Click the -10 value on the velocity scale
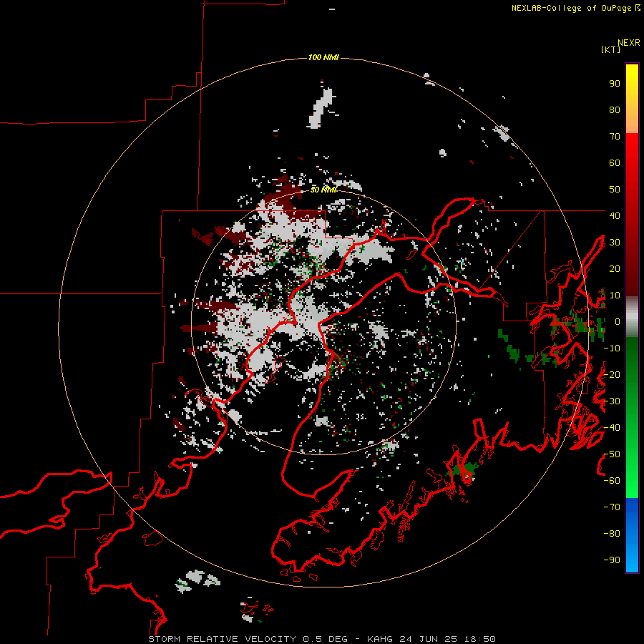This screenshot has width=644, height=644. point(612,348)
